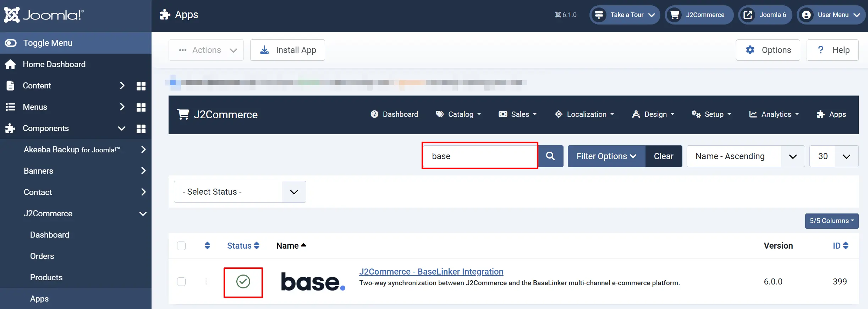
Task: Open the Joomla 6 site link
Action: point(765,15)
